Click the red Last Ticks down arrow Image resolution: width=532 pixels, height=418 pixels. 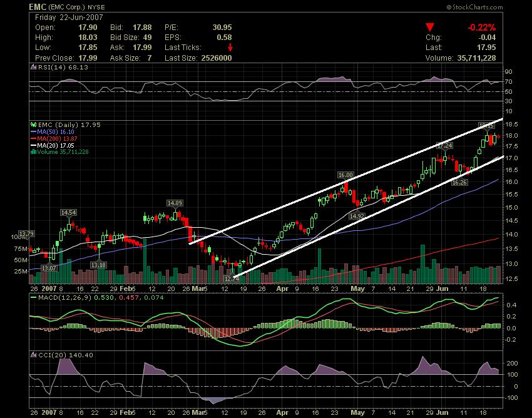click(x=230, y=48)
